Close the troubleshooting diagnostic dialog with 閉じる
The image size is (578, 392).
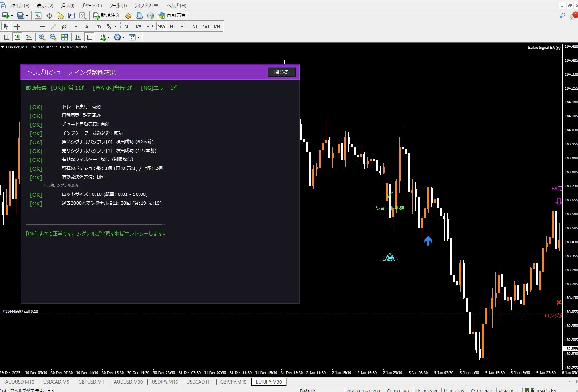coord(281,72)
